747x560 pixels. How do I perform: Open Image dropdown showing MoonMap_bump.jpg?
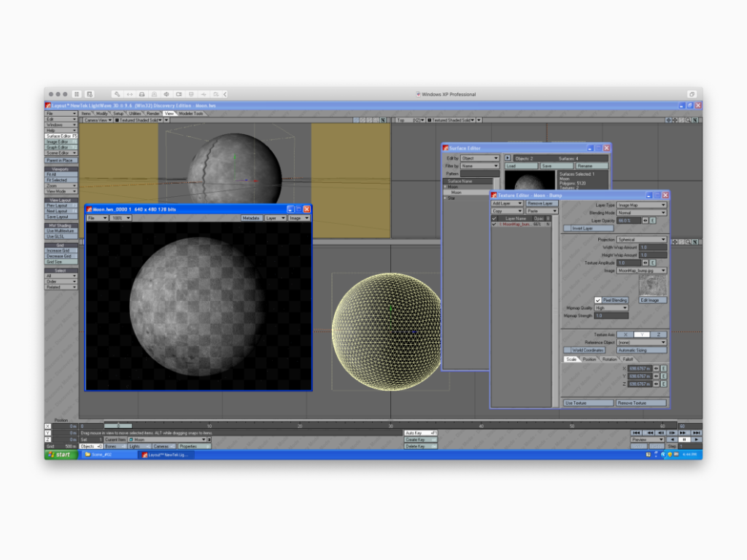tap(642, 271)
